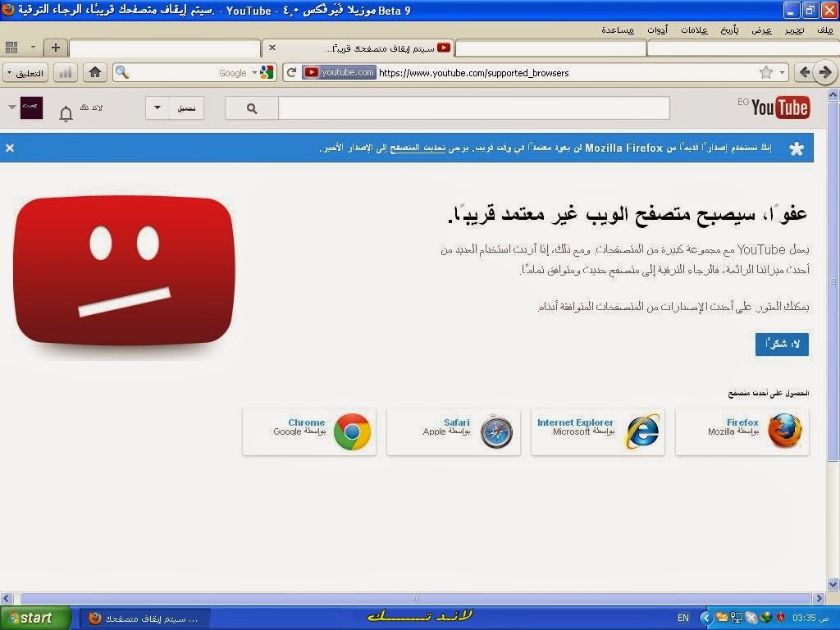The image size is (840, 630).
Task: Open a new tab with plus button
Action: pos(55,48)
